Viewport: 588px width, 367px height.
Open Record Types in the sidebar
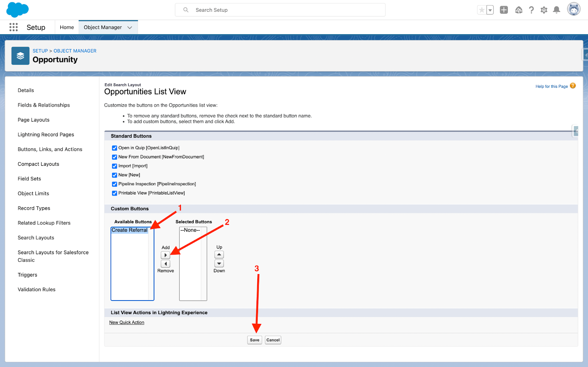pos(34,208)
